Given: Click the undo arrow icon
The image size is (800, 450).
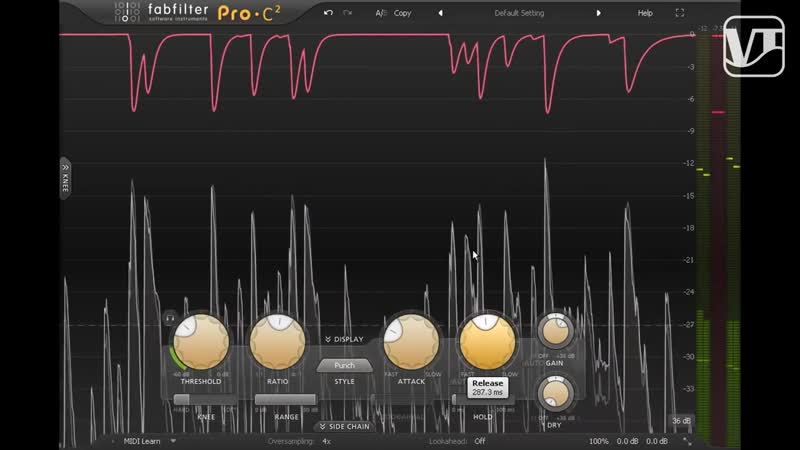Looking at the screenshot, I should tap(329, 13).
